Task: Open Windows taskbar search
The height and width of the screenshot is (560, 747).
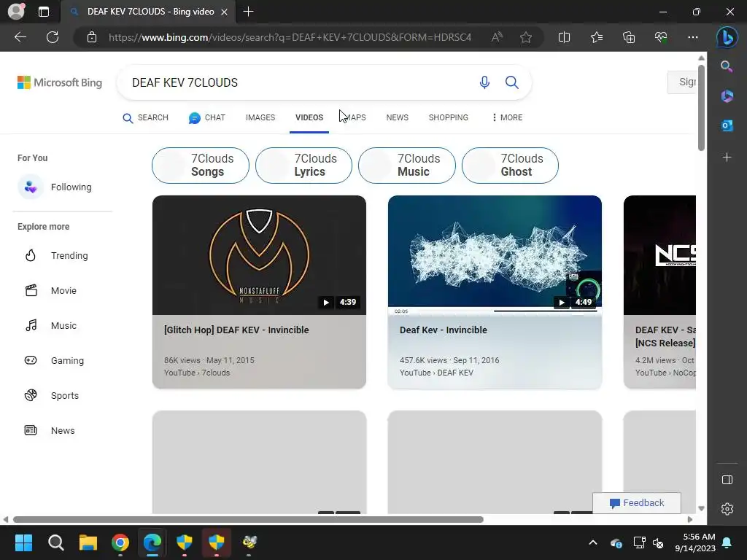Action: 55,542
